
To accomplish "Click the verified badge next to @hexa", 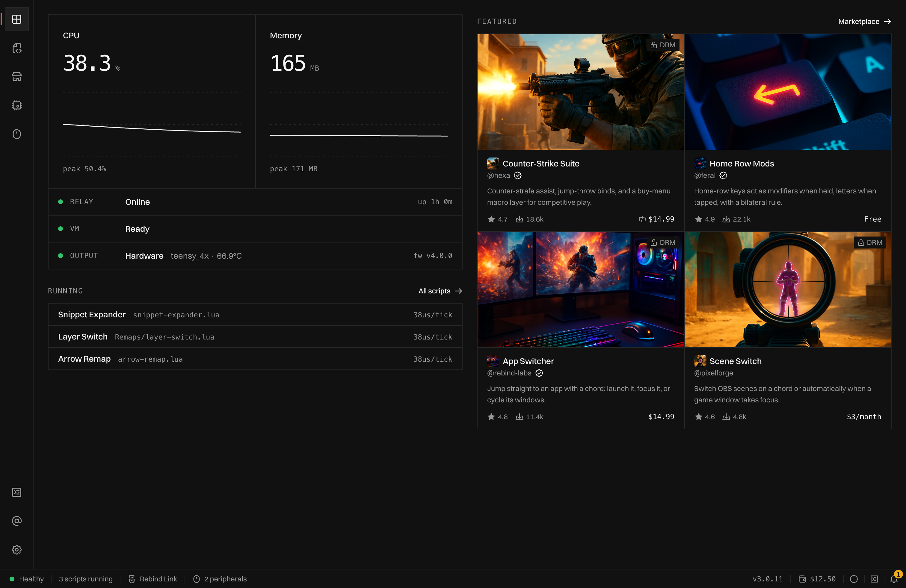I will tap(518, 175).
